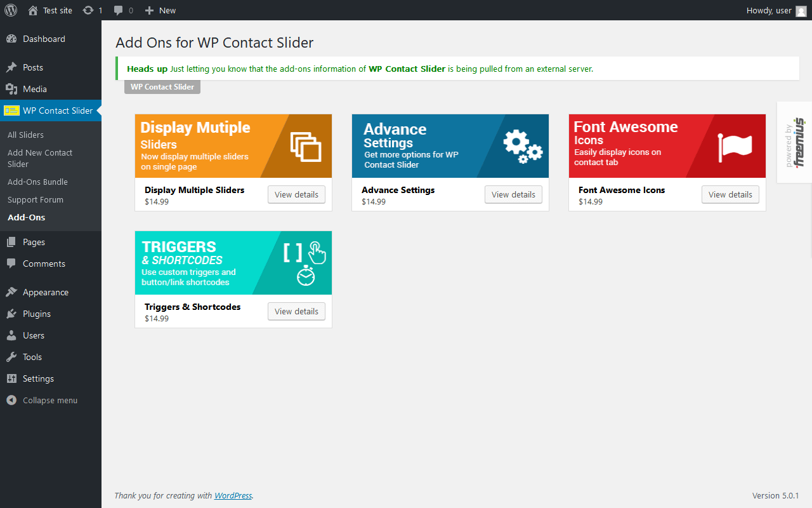This screenshot has width=812, height=508.
Task: Click the powered by Freemius side tab
Action: (794, 142)
